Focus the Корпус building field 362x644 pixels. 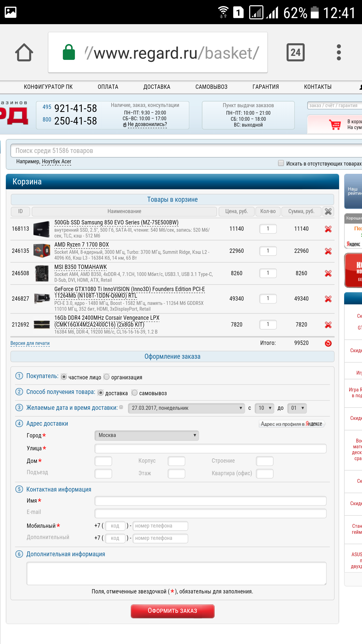coord(176,461)
